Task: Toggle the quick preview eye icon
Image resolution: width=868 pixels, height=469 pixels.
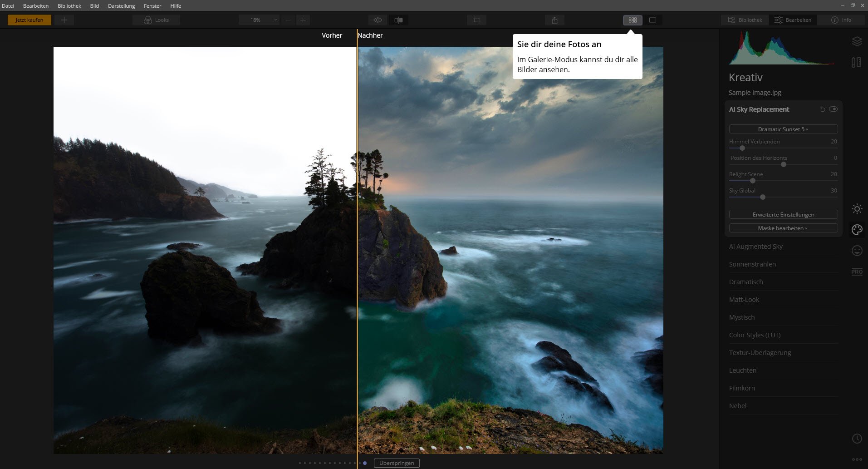Action: pos(378,20)
